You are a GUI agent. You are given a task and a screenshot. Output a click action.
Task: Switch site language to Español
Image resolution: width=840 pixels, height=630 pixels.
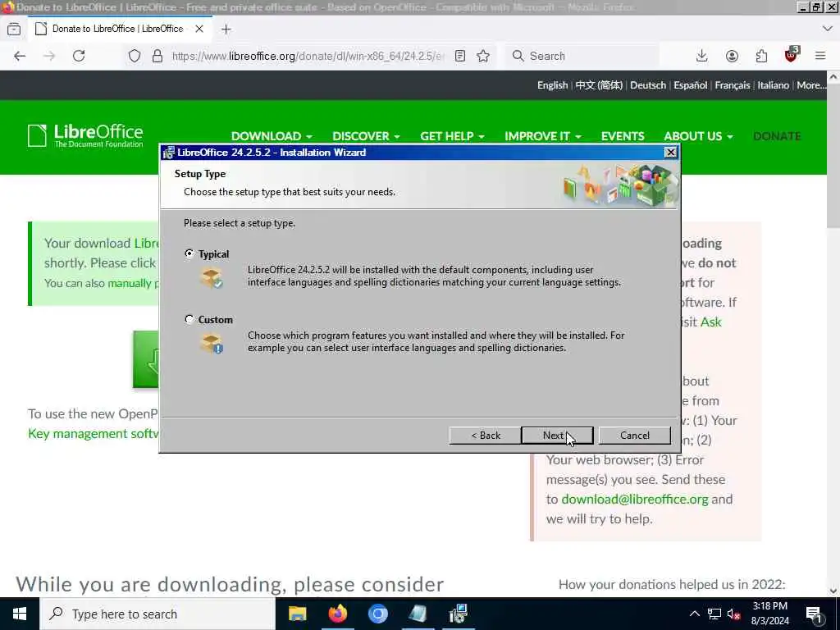[691, 85]
